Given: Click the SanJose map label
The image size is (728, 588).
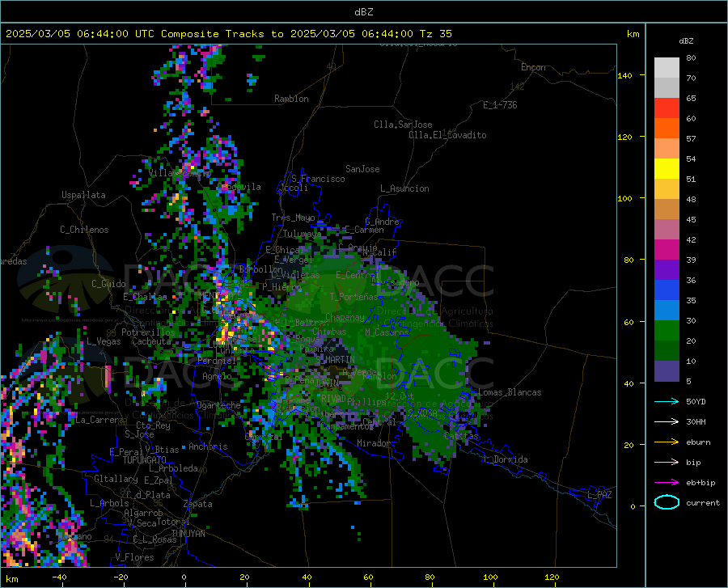Looking at the screenshot, I should point(362,169).
